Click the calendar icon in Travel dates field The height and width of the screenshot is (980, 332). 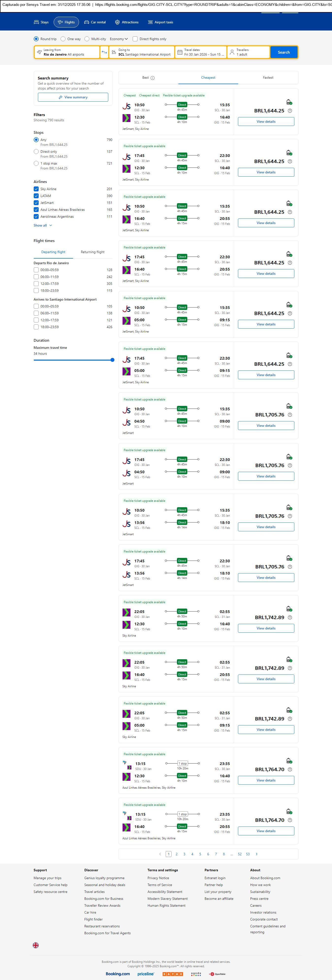pyautogui.click(x=180, y=52)
